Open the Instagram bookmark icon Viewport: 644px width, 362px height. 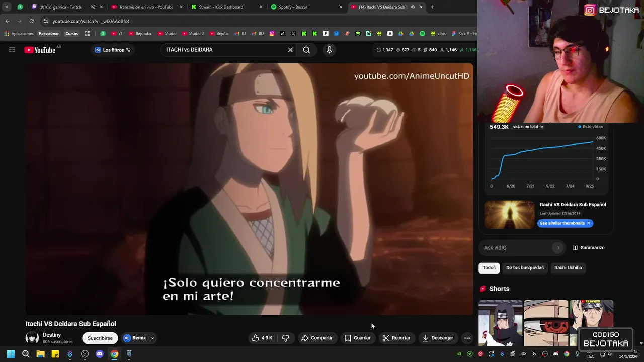pyautogui.click(x=272, y=34)
